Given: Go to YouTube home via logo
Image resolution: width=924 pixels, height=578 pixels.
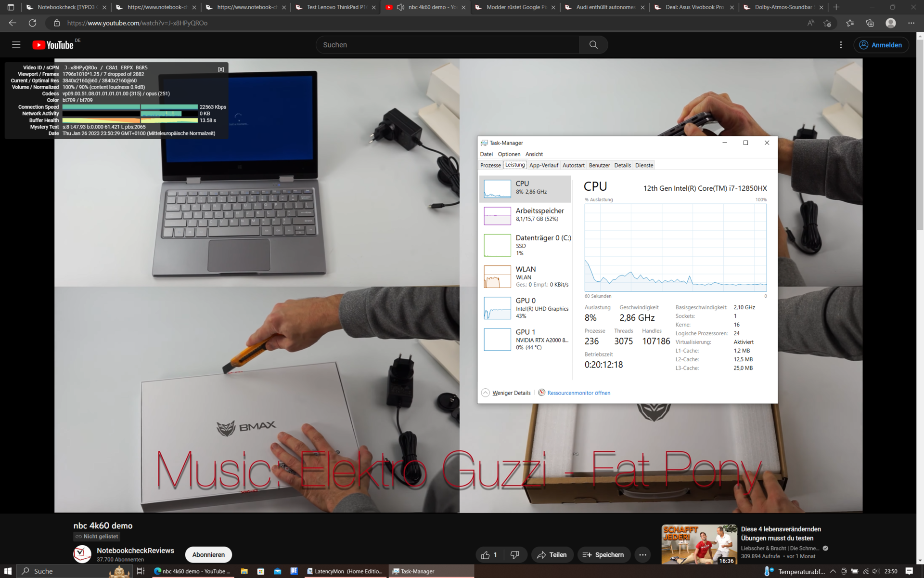Looking at the screenshot, I should tap(53, 45).
